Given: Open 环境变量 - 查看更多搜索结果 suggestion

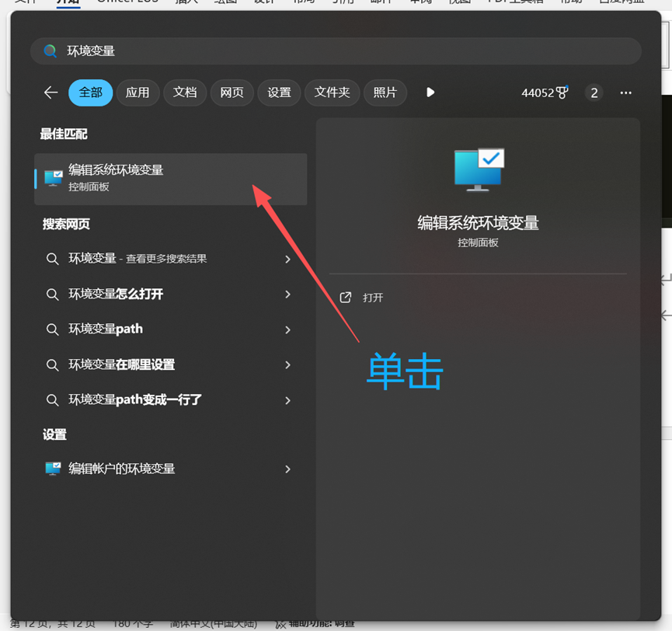Looking at the screenshot, I should 171,259.
